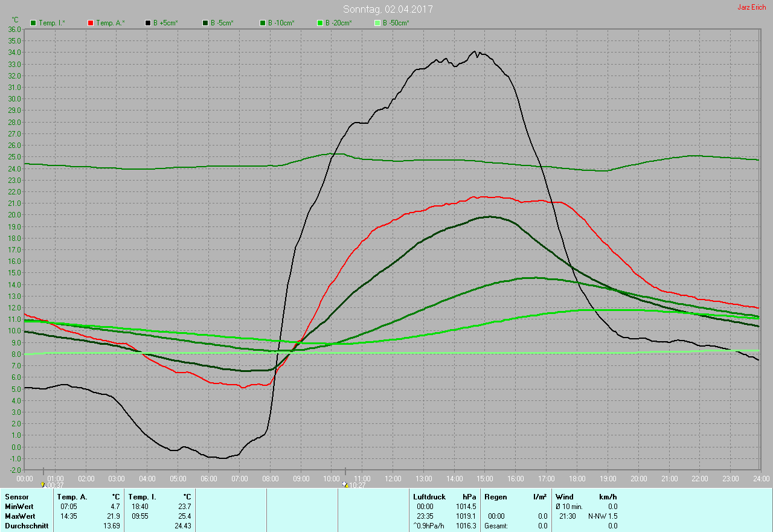Click the 24:00 time axis label
This screenshot has height=532, width=773.
761,478
